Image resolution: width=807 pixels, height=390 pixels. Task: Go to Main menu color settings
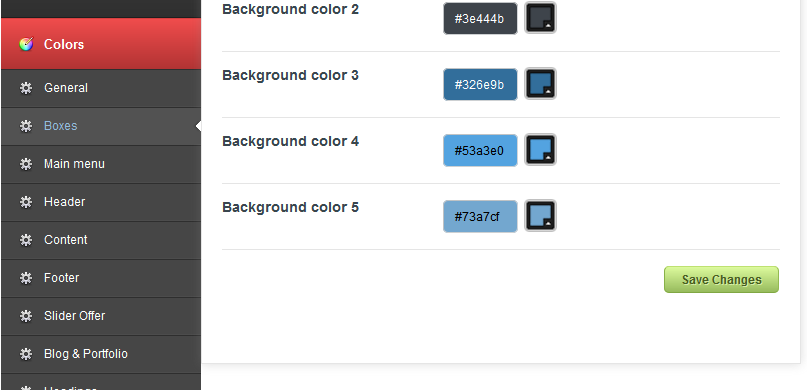pos(101,164)
